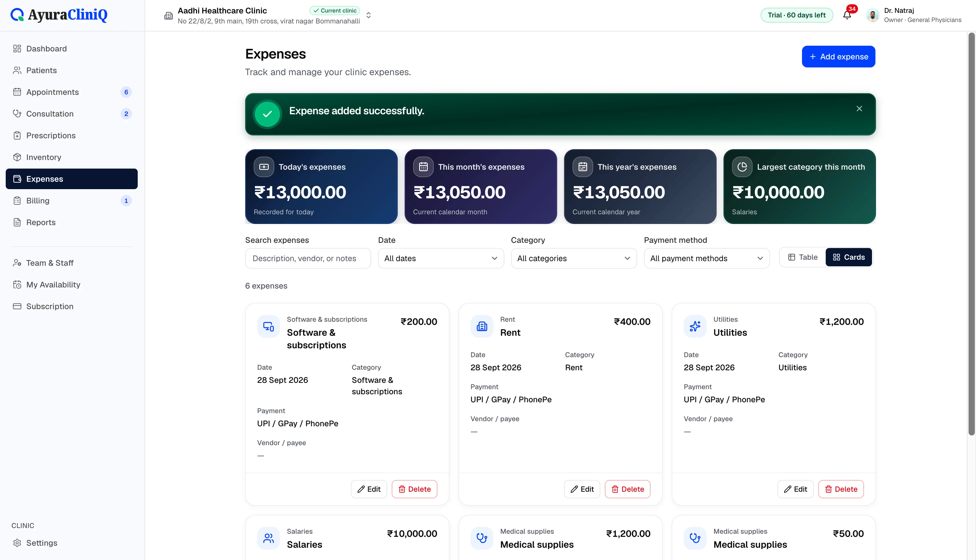Screen dimensions: 976x560
Task: Click the Software & subscriptions card icon
Action: click(x=268, y=327)
